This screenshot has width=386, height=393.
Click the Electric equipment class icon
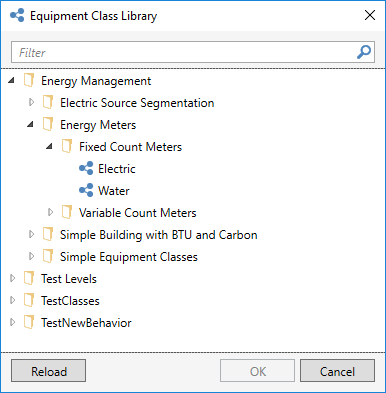86,168
